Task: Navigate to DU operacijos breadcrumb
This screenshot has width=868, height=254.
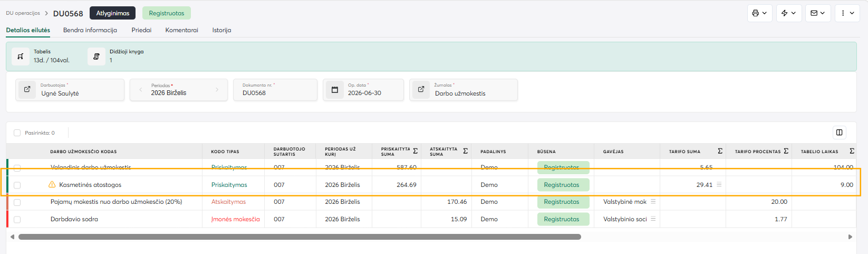Action: [x=23, y=13]
